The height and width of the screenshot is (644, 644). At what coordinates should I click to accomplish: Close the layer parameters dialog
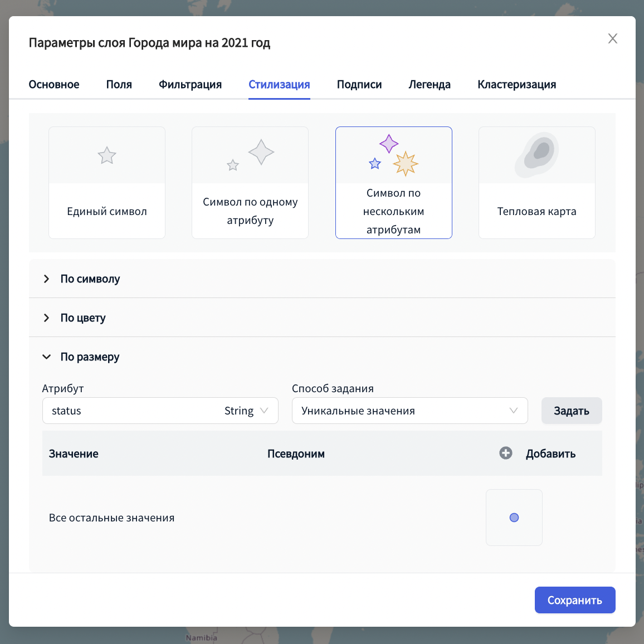pos(612,38)
